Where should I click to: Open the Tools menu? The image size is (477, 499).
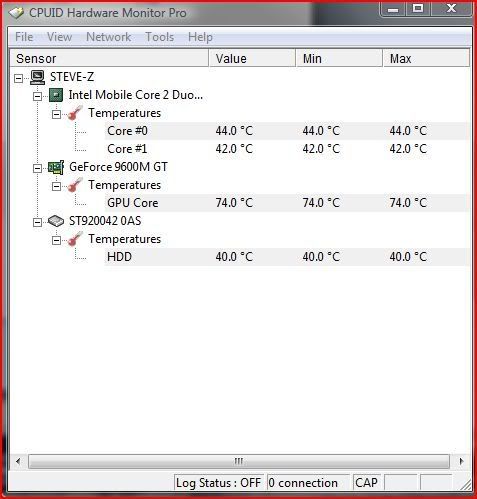pos(160,37)
